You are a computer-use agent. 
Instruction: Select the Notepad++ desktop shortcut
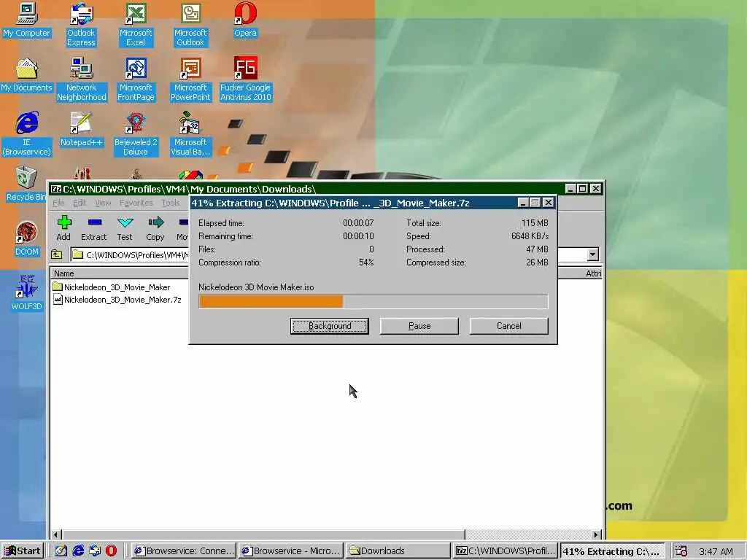[x=82, y=130]
